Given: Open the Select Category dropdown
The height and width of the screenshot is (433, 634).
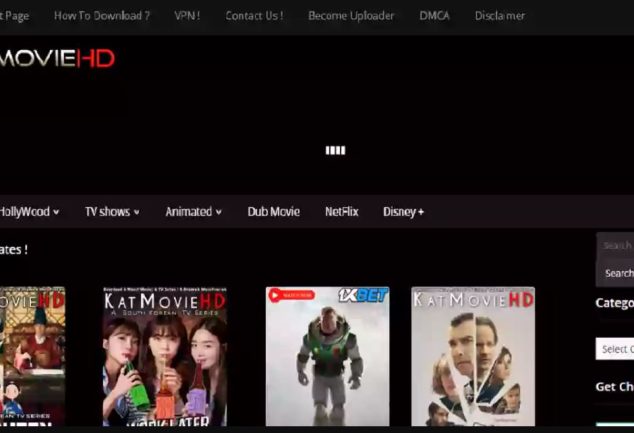Looking at the screenshot, I should (x=615, y=349).
